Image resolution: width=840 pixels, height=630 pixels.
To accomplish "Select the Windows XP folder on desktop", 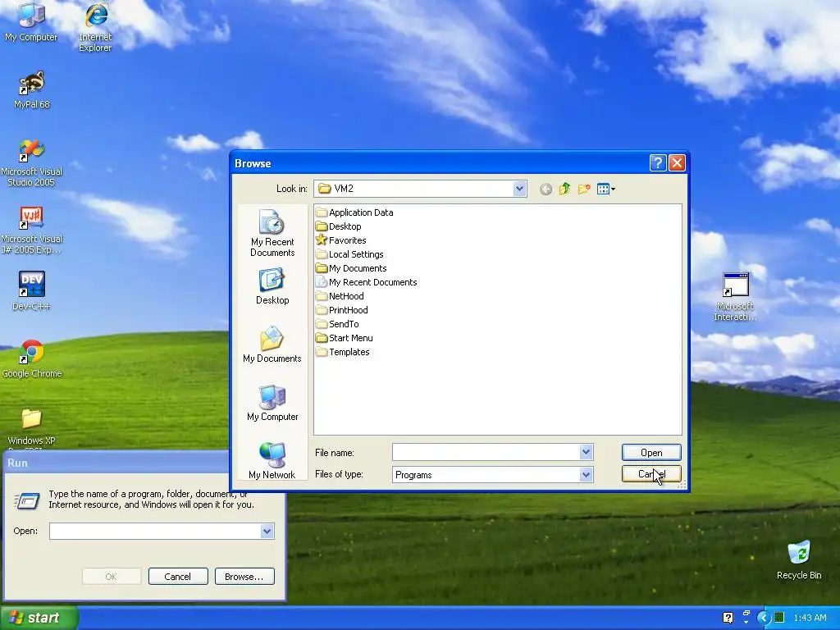I will [x=32, y=427].
